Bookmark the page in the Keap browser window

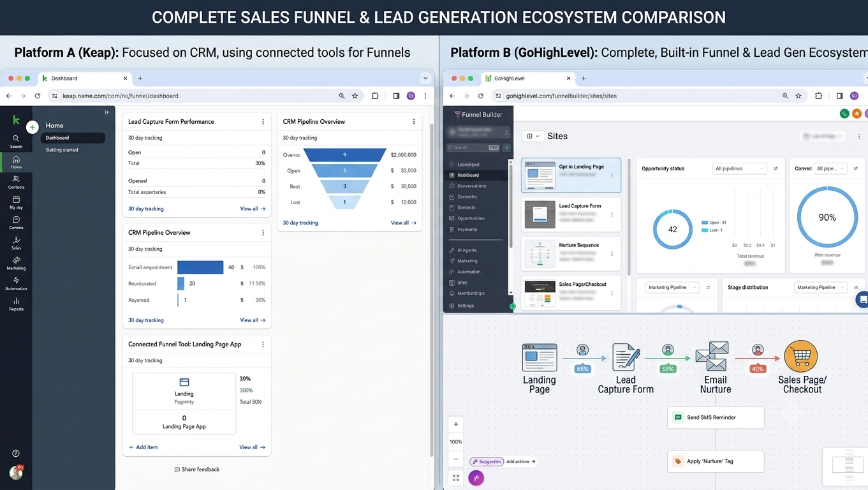[x=355, y=96]
